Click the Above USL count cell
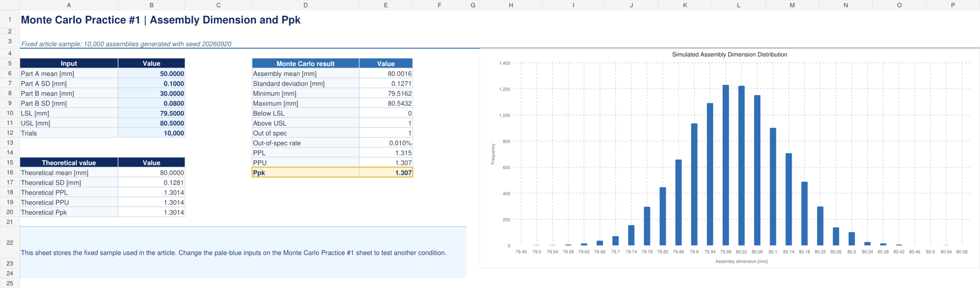The width and height of the screenshot is (980, 288). coord(385,123)
